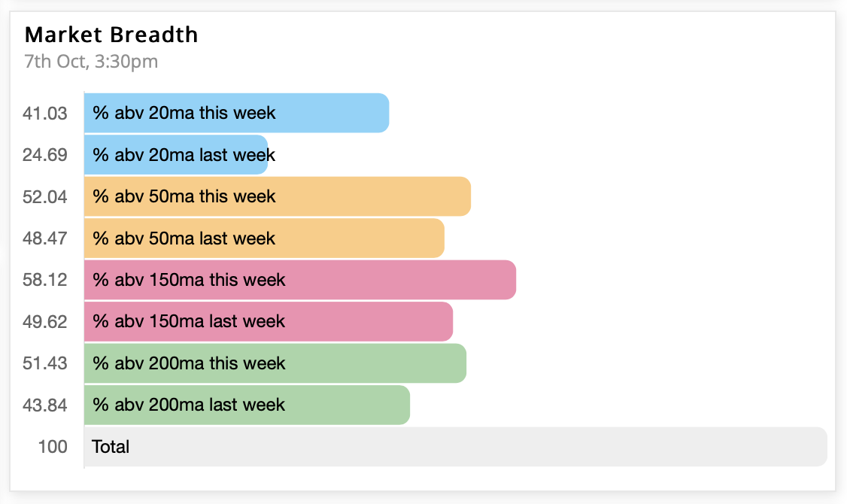Screen dimensions: 847x504
Task: Click the 58.12 value label
Action: [45, 280]
